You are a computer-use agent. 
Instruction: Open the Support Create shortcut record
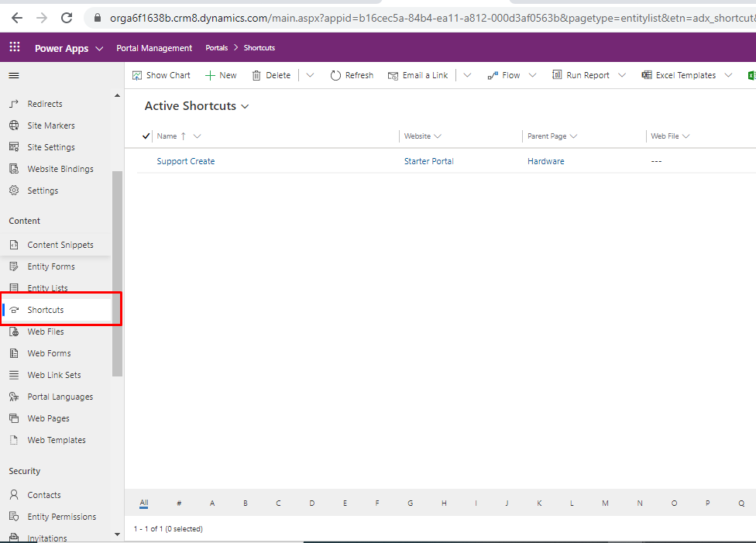(186, 161)
